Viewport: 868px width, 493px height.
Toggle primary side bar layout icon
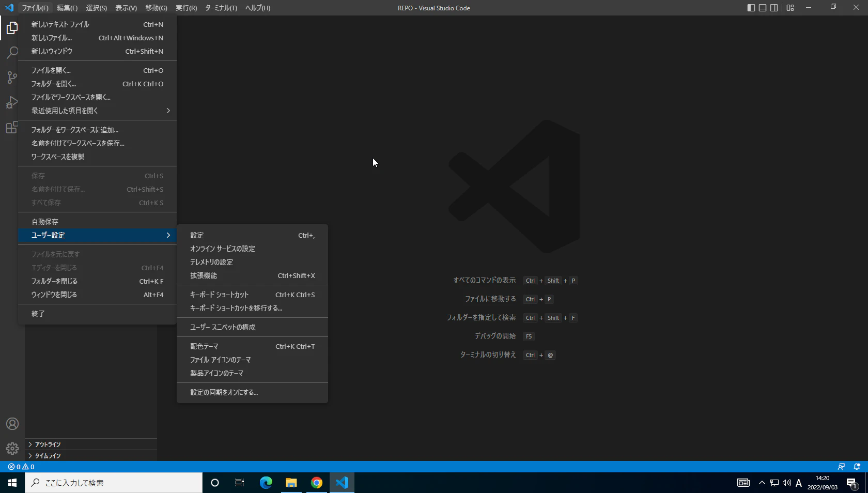point(751,8)
